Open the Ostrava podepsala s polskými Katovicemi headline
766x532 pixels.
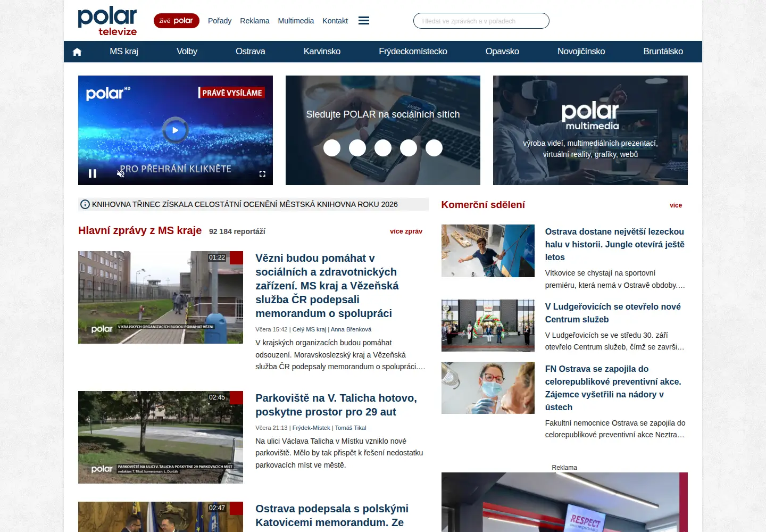coord(332,516)
